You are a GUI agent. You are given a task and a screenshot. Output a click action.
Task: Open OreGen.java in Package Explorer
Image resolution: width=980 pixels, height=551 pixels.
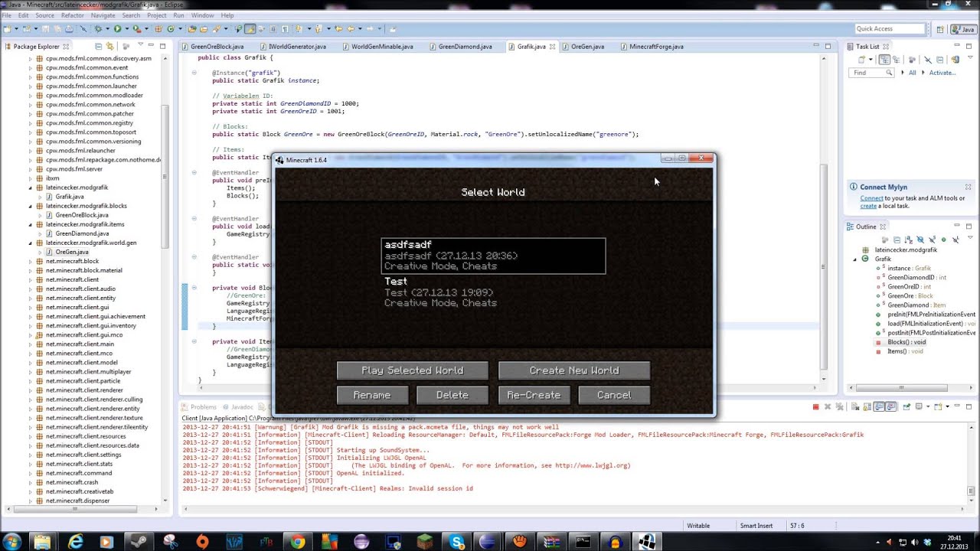(72, 252)
